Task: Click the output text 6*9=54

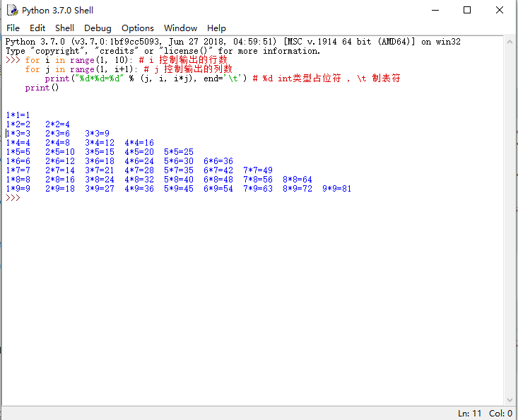Action: coord(218,189)
